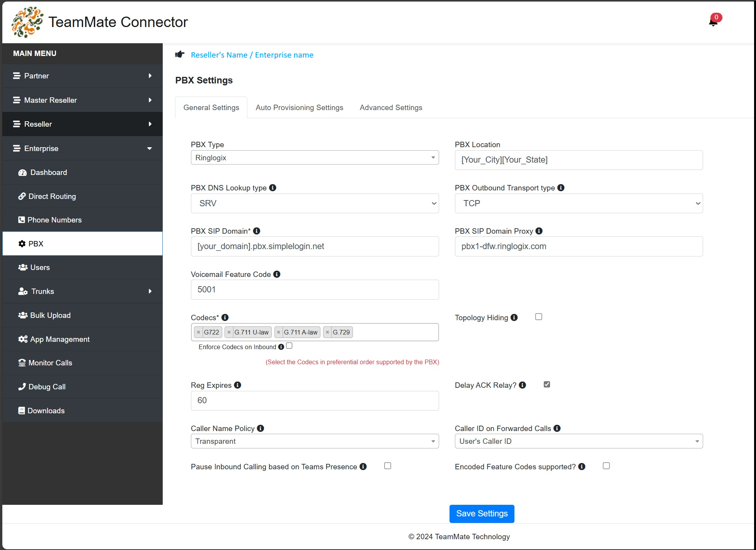Open Monitor Calls in the sidebar
Screen dimensions: 756x550
click(x=83, y=363)
